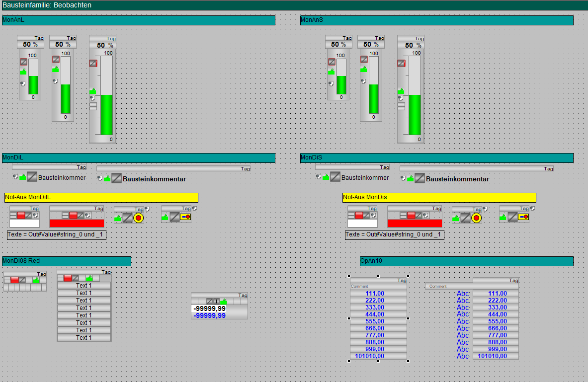This screenshot has width=588, height=382.
Task: Click the red-framed slash icon in the first MonAnS block
Action: point(332,62)
